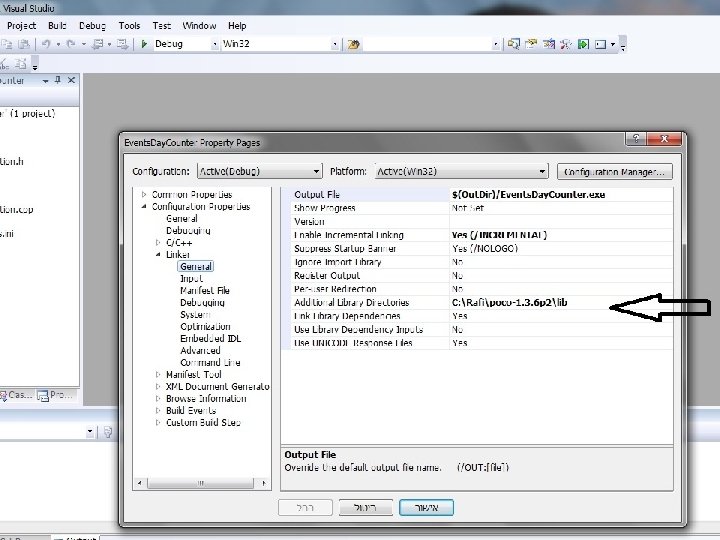Click the Output File value field
Viewport: 720px width, 540px height.
[561, 195]
